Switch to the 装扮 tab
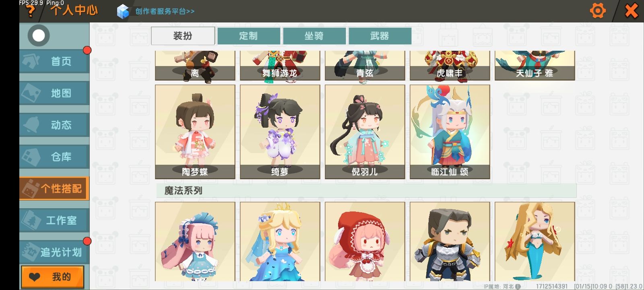The image size is (644, 290). (x=183, y=36)
